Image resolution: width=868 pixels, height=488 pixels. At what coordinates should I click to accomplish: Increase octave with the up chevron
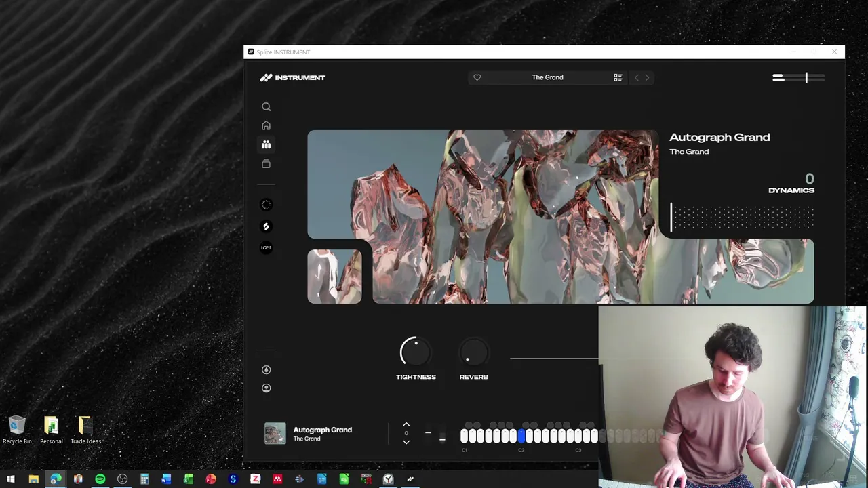pyautogui.click(x=406, y=424)
